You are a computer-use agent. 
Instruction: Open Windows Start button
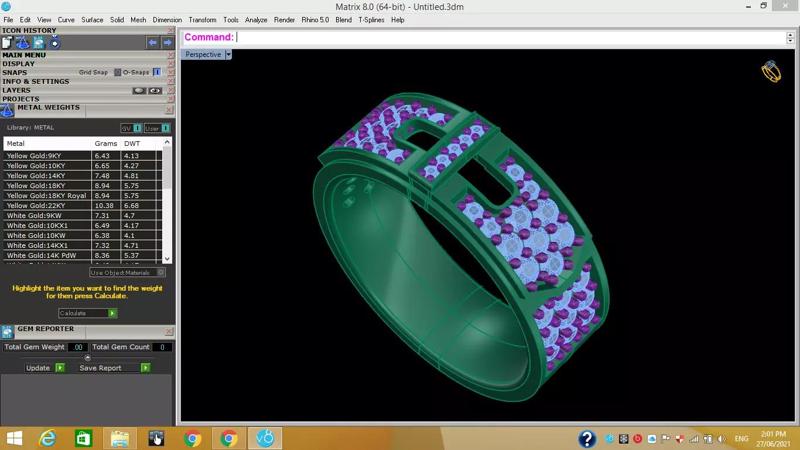(14, 438)
